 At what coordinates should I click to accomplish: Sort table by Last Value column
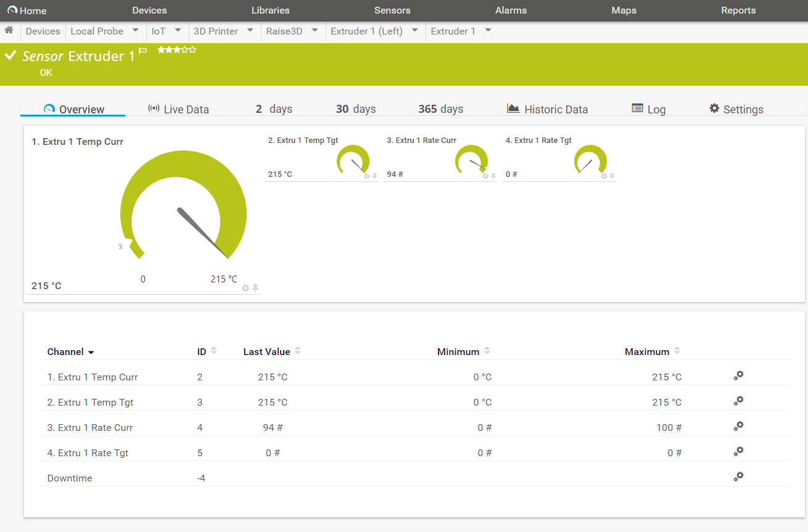pyautogui.click(x=272, y=351)
